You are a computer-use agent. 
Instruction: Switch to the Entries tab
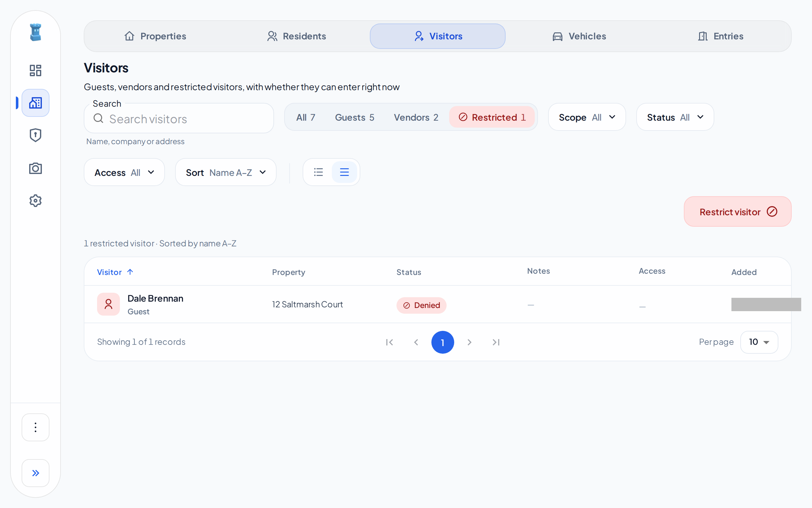pyautogui.click(x=720, y=36)
